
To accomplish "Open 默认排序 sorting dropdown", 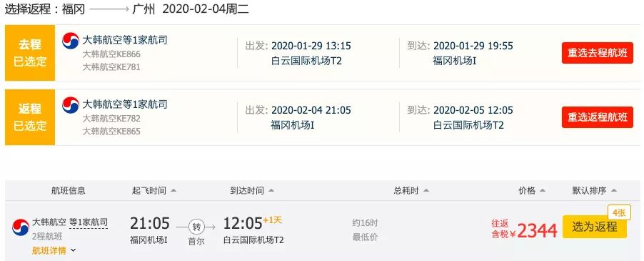I will click(595, 191).
